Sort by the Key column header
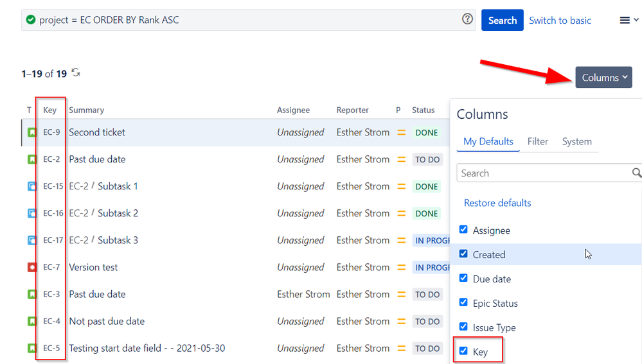 pyautogui.click(x=50, y=110)
